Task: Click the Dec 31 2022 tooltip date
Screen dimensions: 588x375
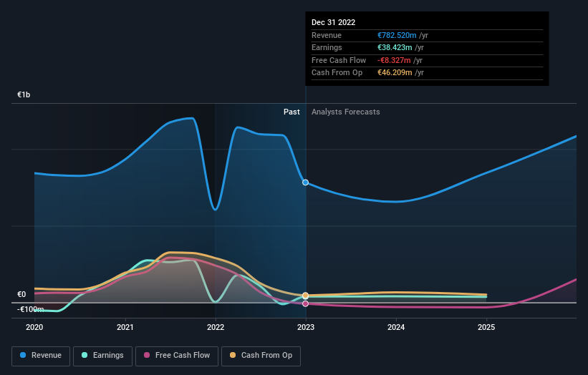Action: (333, 22)
